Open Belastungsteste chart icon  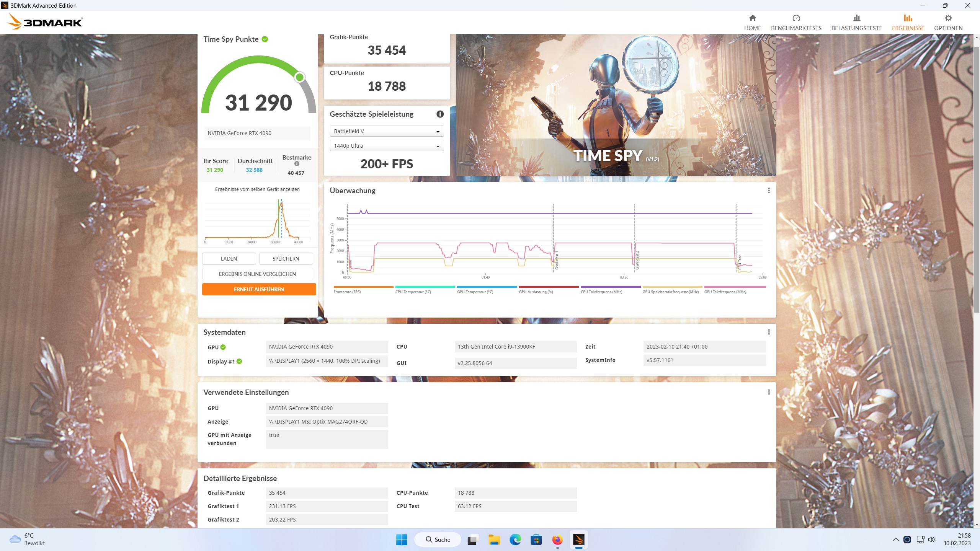856,18
